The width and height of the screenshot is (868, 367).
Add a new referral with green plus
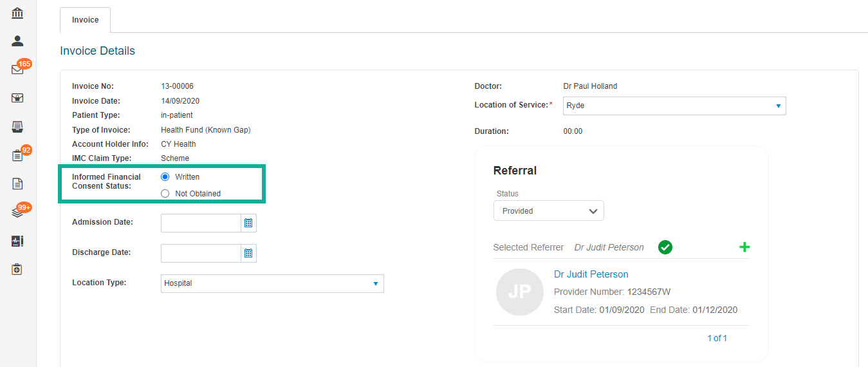click(x=744, y=247)
